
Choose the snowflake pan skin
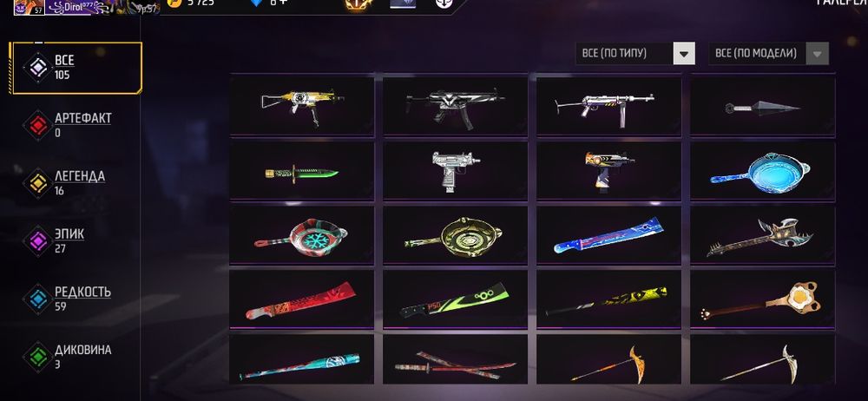pyautogui.click(x=302, y=235)
